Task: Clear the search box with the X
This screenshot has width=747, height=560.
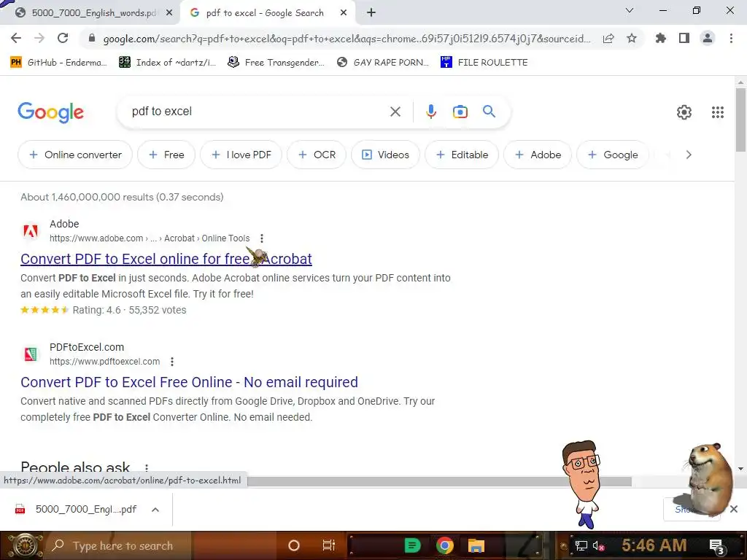Action: click(x=395, y=112)
